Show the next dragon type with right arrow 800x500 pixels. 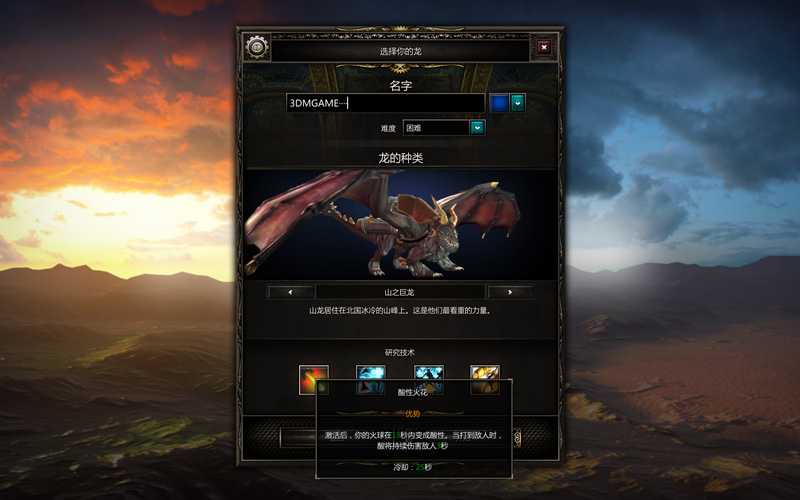(510, 292)
